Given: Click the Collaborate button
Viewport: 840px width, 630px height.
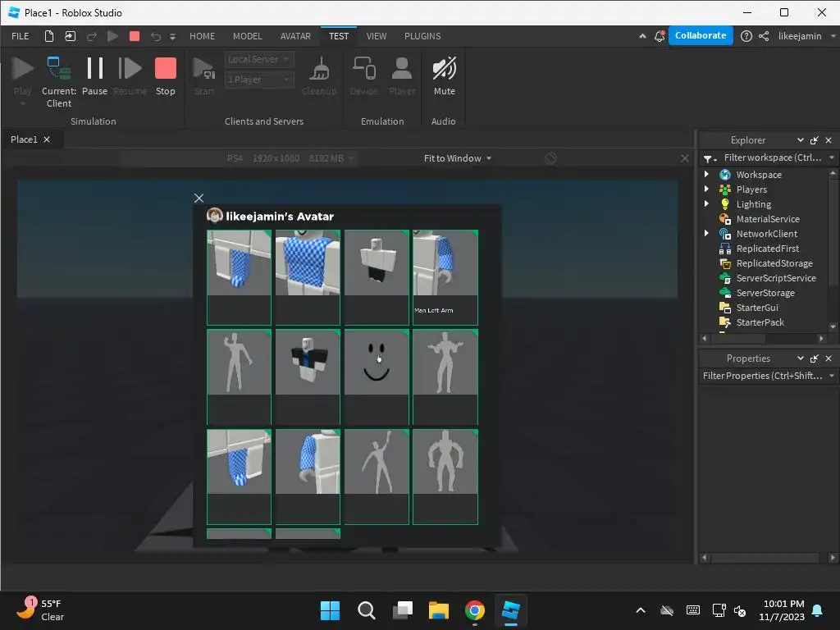Looking at the screenshot, I should (701, 35).
